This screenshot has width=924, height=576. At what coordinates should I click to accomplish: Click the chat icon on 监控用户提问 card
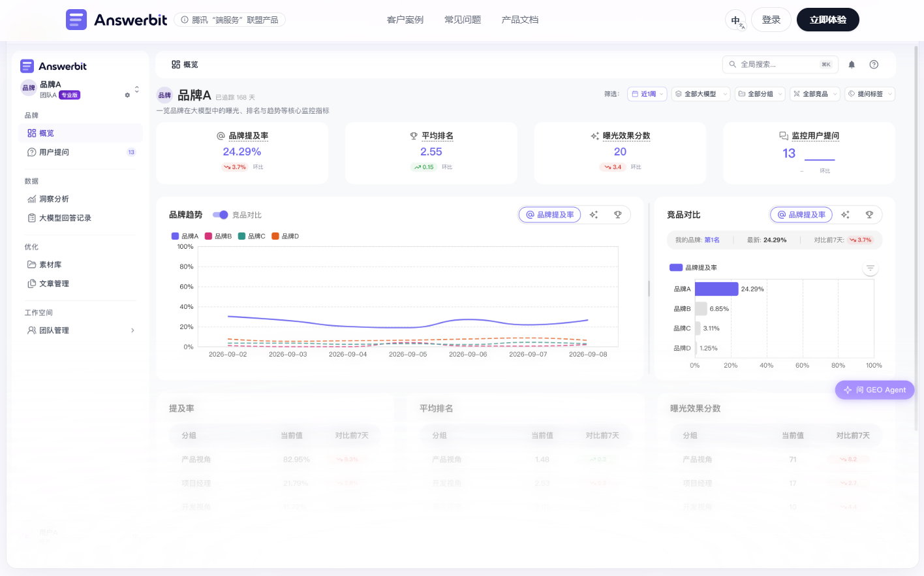point(784,136)
